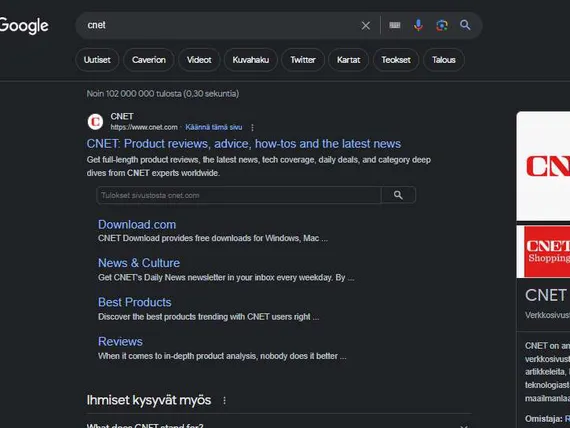
Task: Click the Tulokset sivustosta cnet.com field
Action: coord(239,195)
